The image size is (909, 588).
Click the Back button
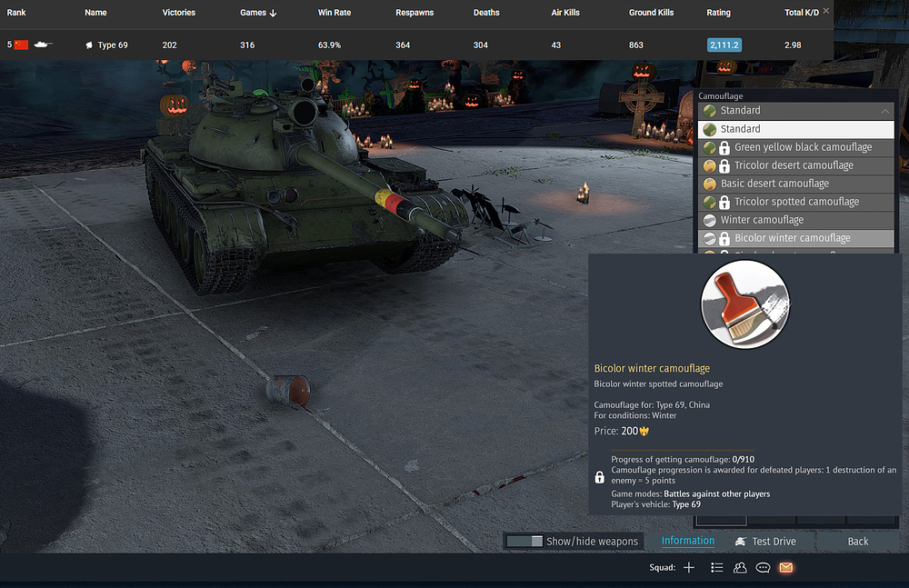click(857, 541)
